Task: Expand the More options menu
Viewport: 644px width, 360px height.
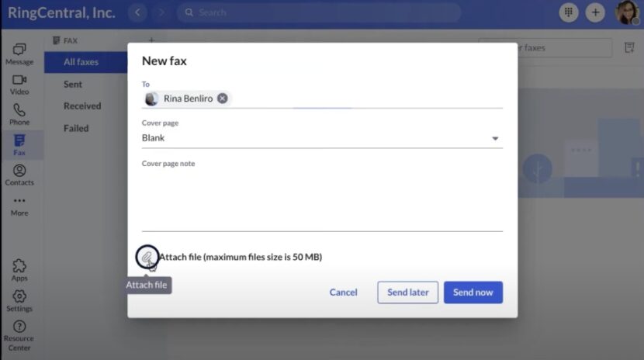Action: pyautogui.click(x=19, y=206)
